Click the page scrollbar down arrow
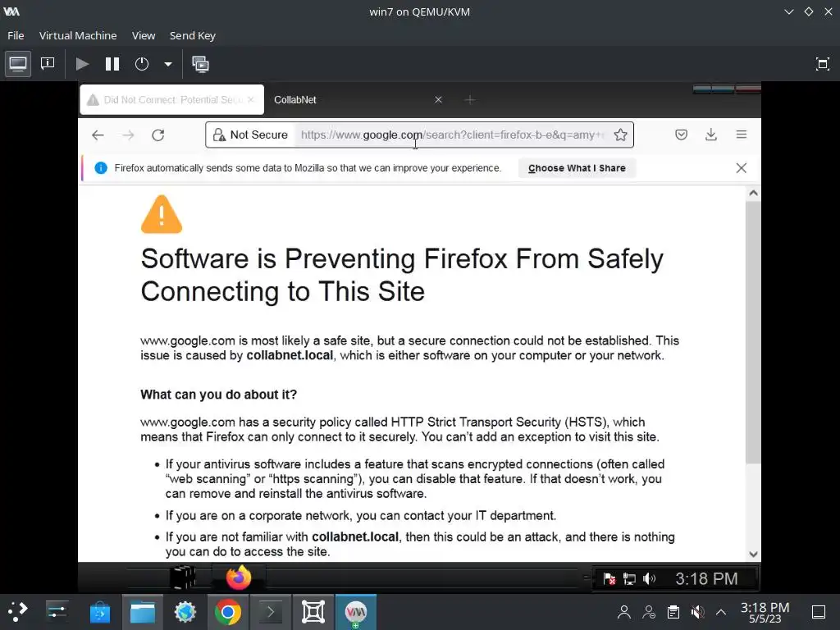The image size is (840, 630). point(753,555)
